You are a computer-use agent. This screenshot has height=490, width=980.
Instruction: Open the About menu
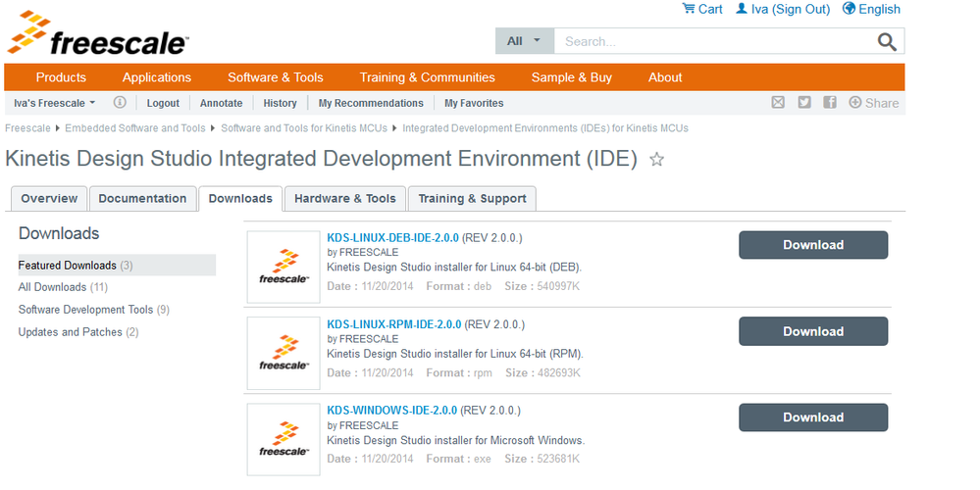[665, 77]
